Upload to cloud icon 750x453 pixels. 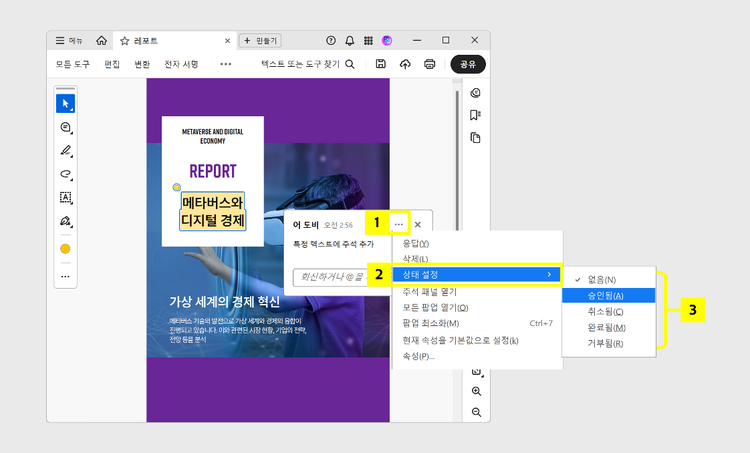[x=405, y=64]
